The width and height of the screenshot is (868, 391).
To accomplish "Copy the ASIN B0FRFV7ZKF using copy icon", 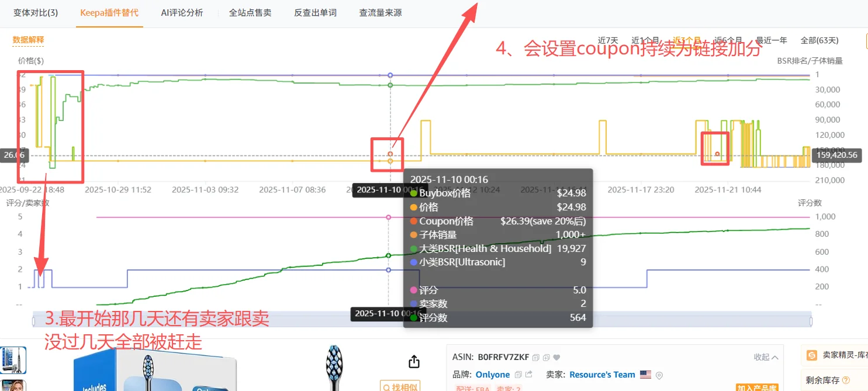I will [x=535, y=357].
